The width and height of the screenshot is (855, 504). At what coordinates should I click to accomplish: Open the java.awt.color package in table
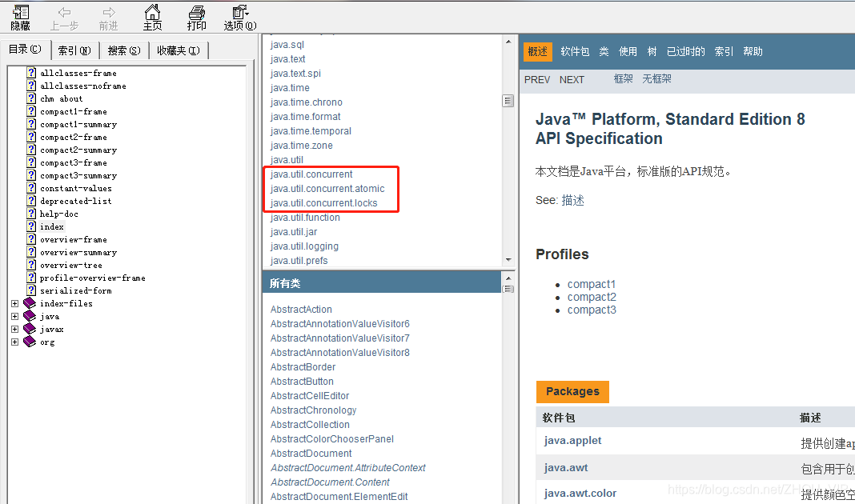tap(580, 493)
